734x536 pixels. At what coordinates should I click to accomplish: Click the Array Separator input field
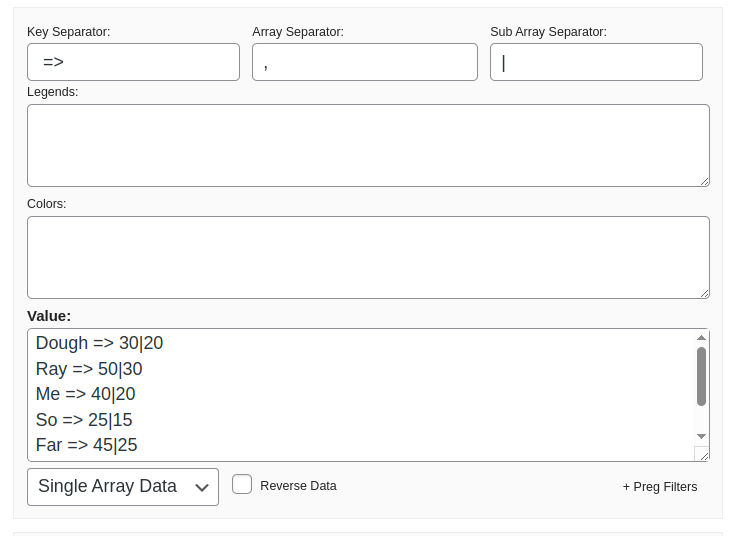[x=365, y=62]
